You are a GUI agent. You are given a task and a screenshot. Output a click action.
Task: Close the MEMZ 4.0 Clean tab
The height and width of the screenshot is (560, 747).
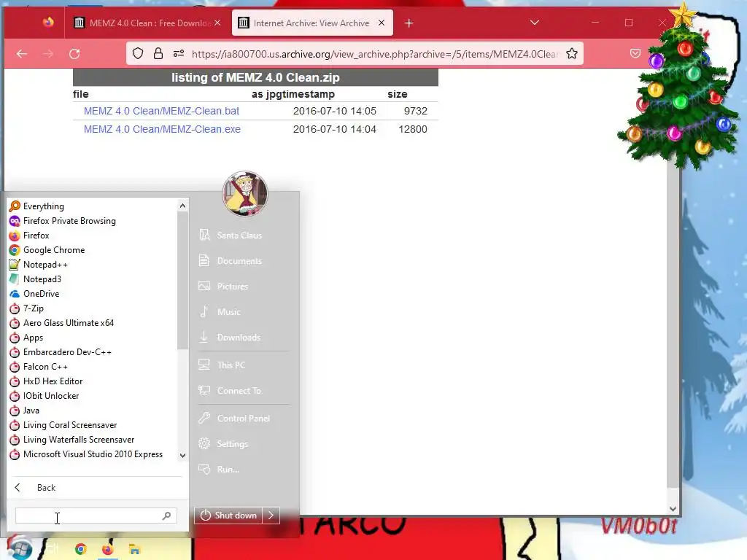point(217,23)
